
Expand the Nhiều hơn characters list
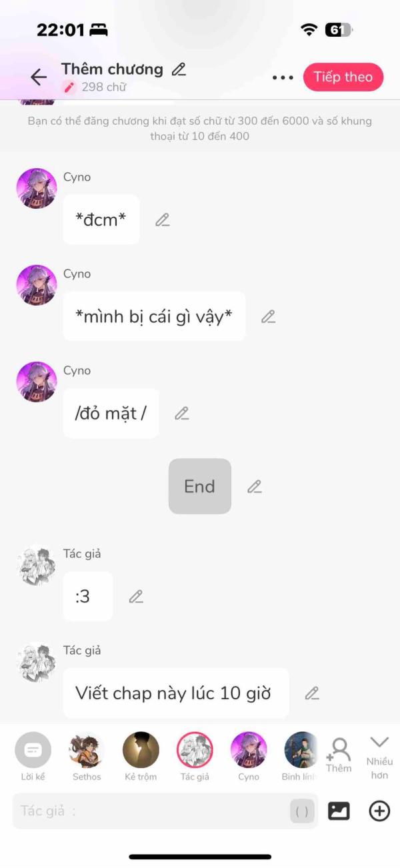[379, 757]
